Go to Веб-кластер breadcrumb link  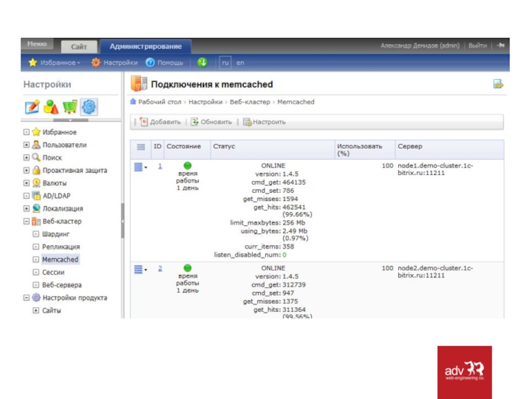[250, 102]
